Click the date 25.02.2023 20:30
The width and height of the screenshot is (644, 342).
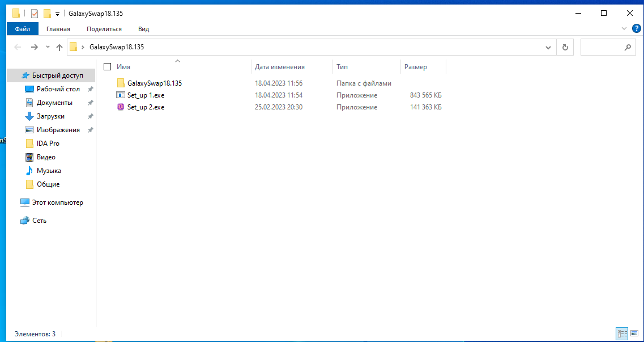279,107
